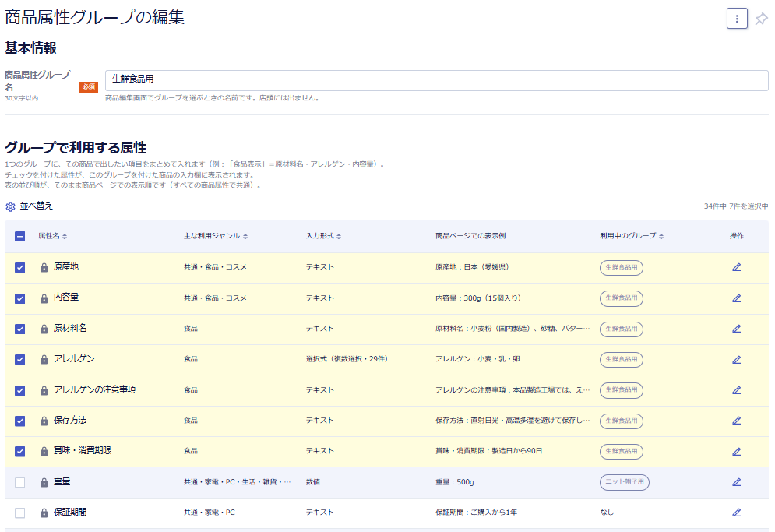This screenshot has width=775, height=532.
Task: Toggle the select-all checkbox in header
Action: (x=19, y=236)
